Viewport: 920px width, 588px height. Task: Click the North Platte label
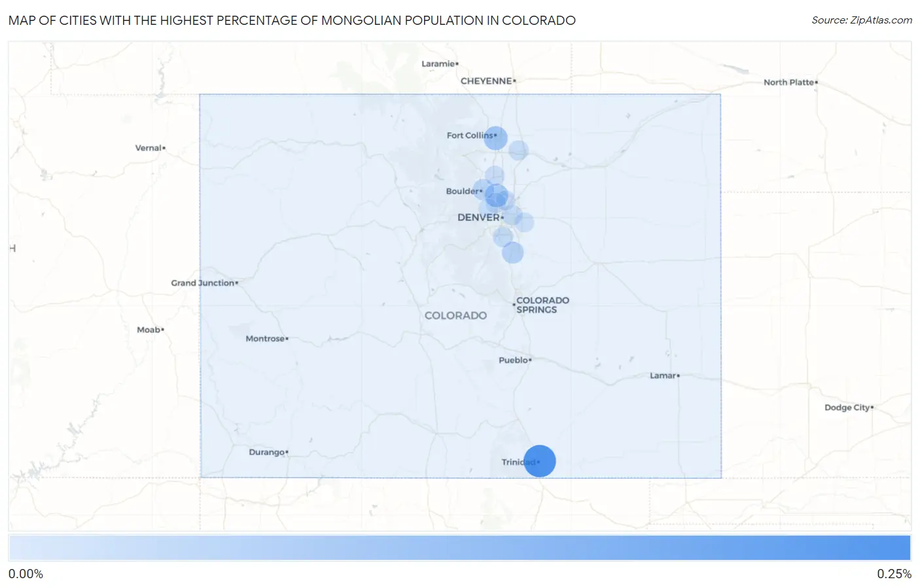tap(789, 82)
